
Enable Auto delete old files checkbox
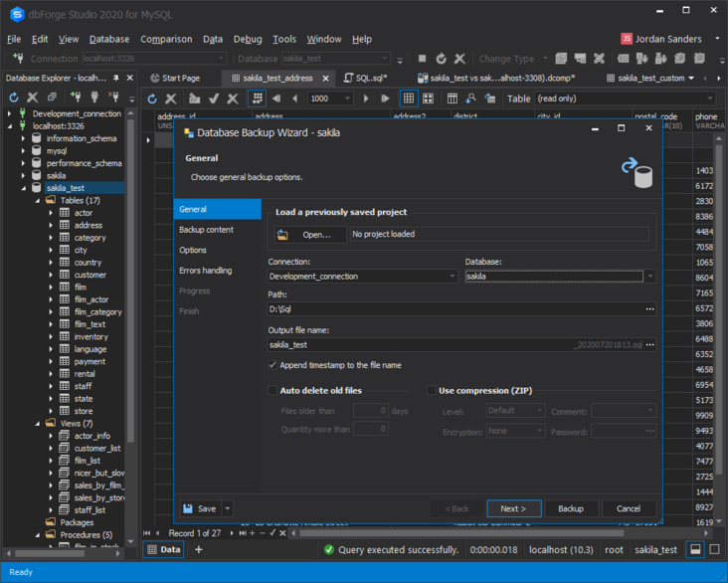pos(273,391)
